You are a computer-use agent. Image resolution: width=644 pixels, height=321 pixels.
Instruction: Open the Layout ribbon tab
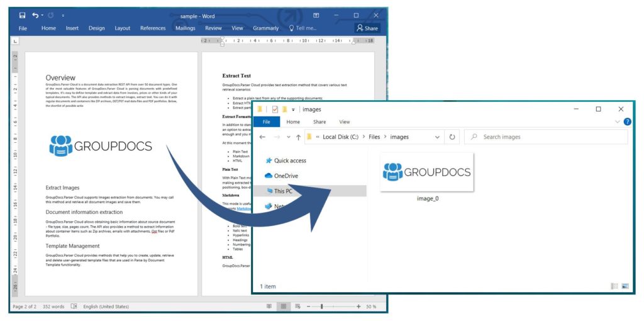[123, 28]
